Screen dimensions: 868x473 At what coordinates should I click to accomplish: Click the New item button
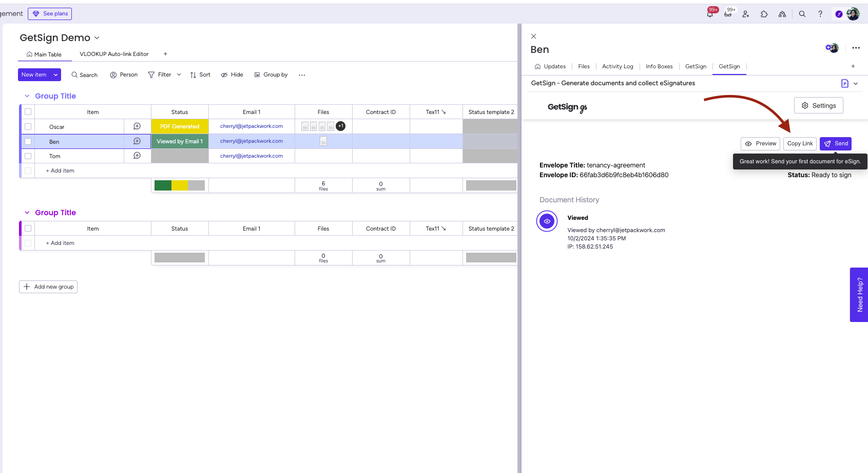[34, 75]
